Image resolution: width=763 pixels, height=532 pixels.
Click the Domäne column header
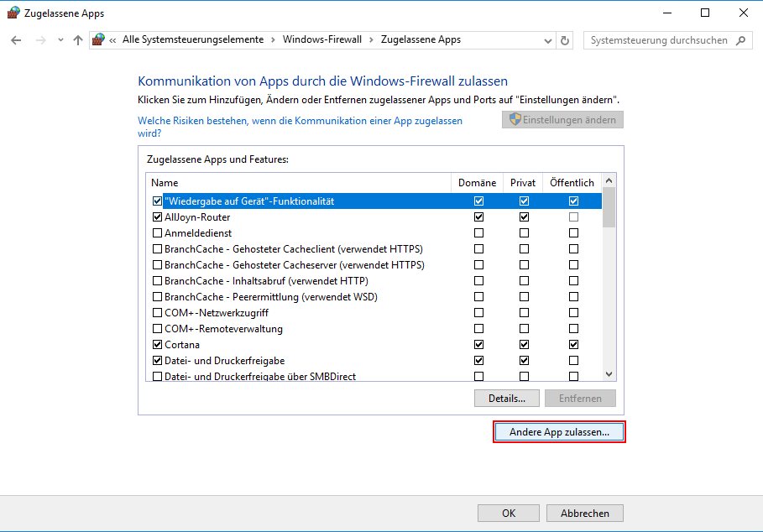tap(477, 183)
